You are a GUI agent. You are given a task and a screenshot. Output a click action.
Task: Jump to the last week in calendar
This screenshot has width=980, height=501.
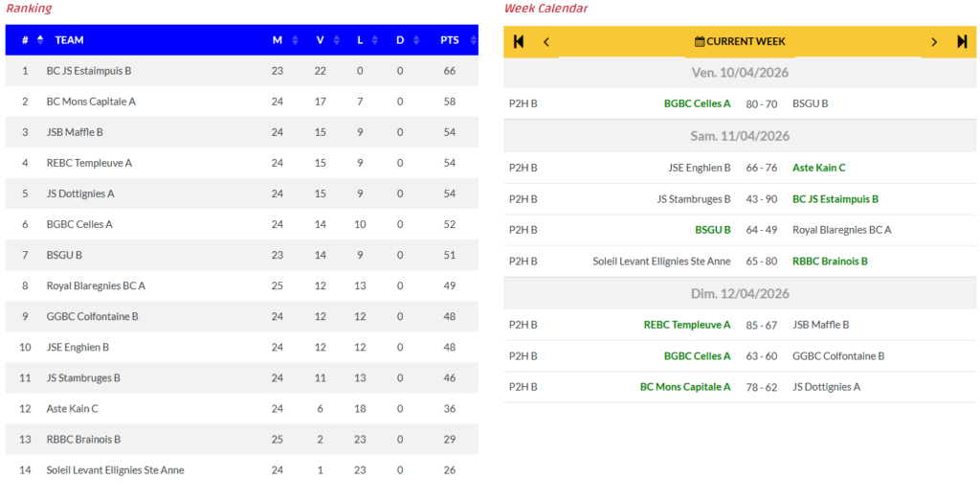point(962,41)
